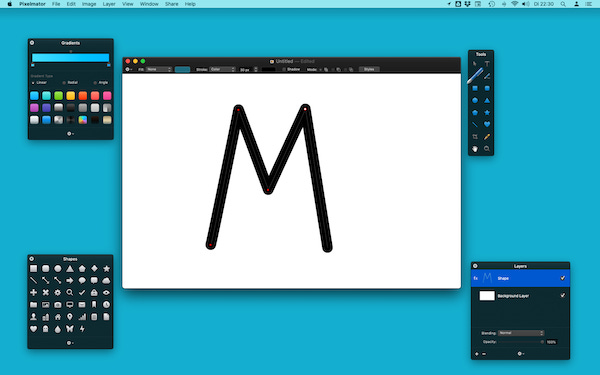Pick the arrow shape in Shapes palette
600x375 pixels.
[70, 280]
